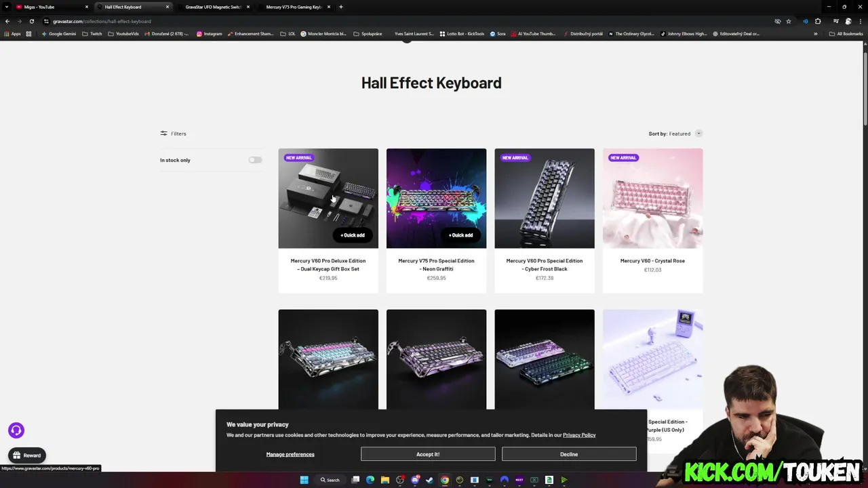Click the taskbar Search box
The width and height of the screenshot is (868, 488).
(x=330, y=480)
